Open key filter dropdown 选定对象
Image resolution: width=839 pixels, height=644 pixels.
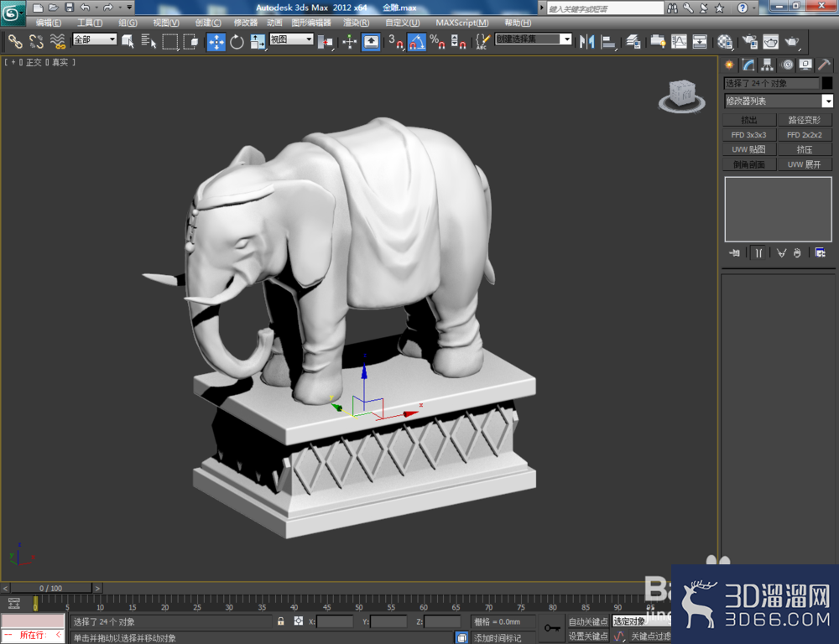pyautogui.click(x=642, y=621)
